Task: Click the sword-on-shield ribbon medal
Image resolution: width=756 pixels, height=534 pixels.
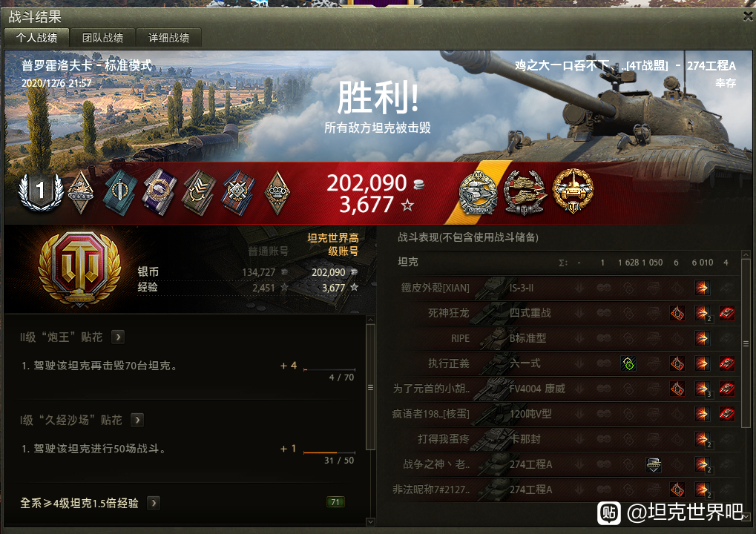Action: [x=119, y=192]
